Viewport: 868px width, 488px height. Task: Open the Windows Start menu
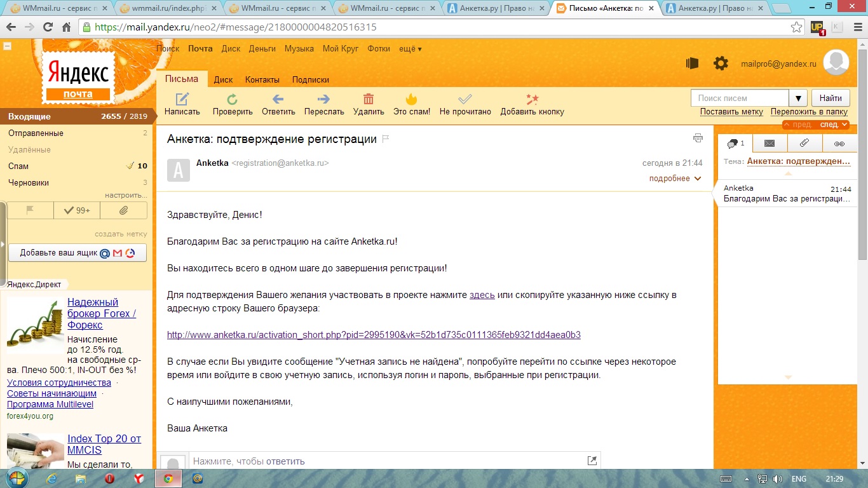pos(17,478)
